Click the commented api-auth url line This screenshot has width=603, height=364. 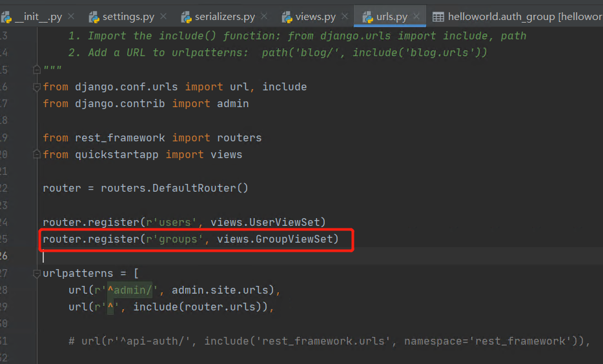click(x=329, y=341)
